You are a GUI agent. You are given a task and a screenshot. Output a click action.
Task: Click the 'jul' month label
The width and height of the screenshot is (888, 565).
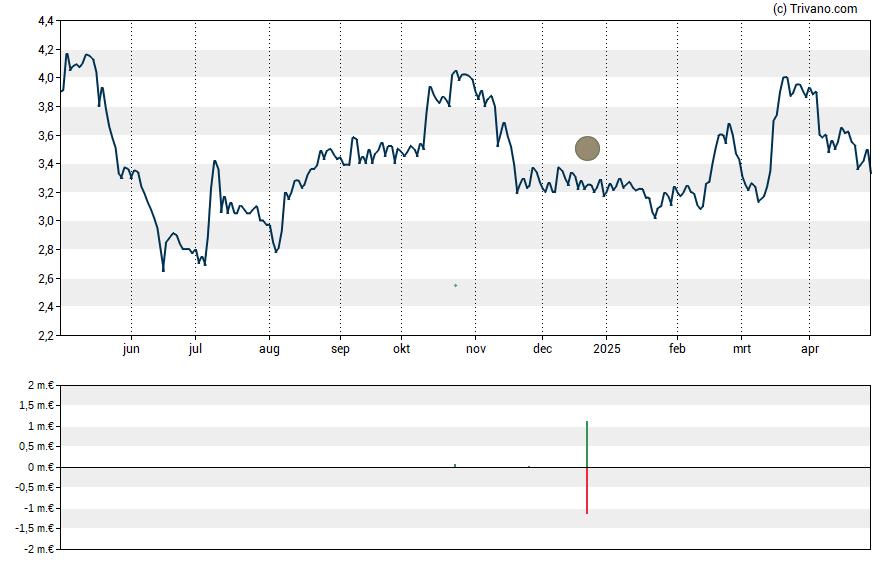tap(195, 349)
